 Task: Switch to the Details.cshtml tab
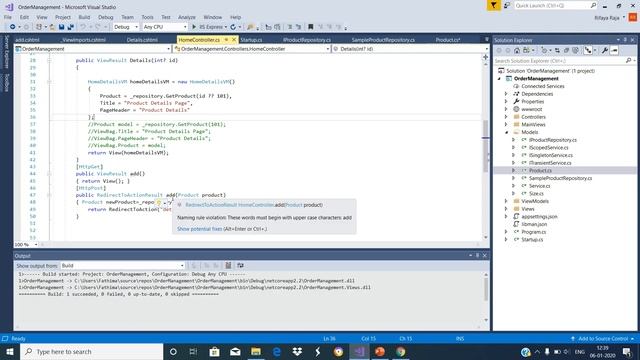pos(142,40)
